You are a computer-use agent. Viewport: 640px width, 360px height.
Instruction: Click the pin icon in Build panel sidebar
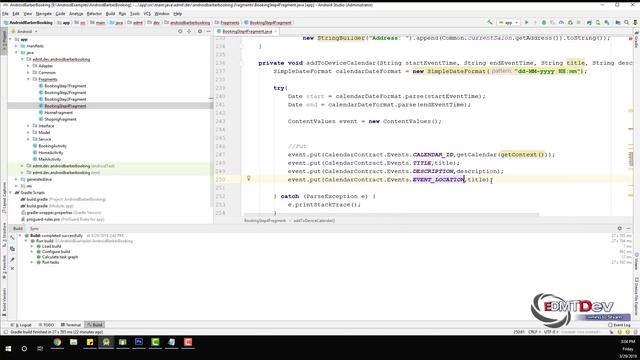[x=12, y=260]
